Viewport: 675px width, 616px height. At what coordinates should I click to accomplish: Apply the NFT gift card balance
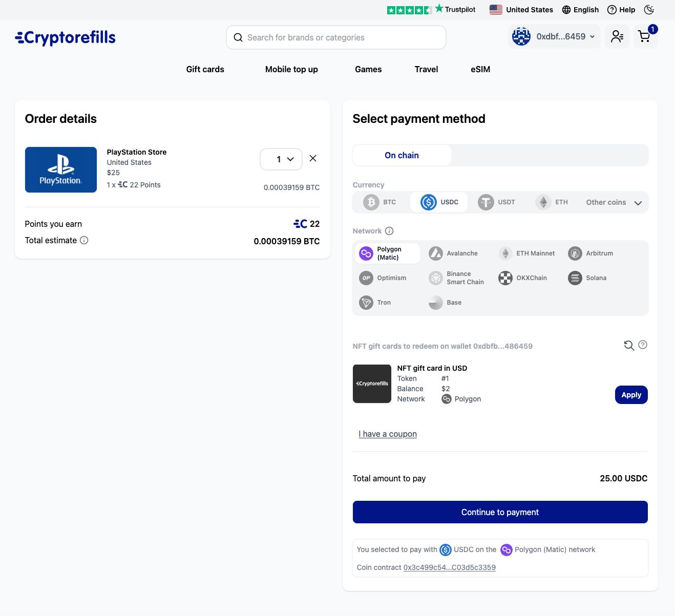click(631, 394)
